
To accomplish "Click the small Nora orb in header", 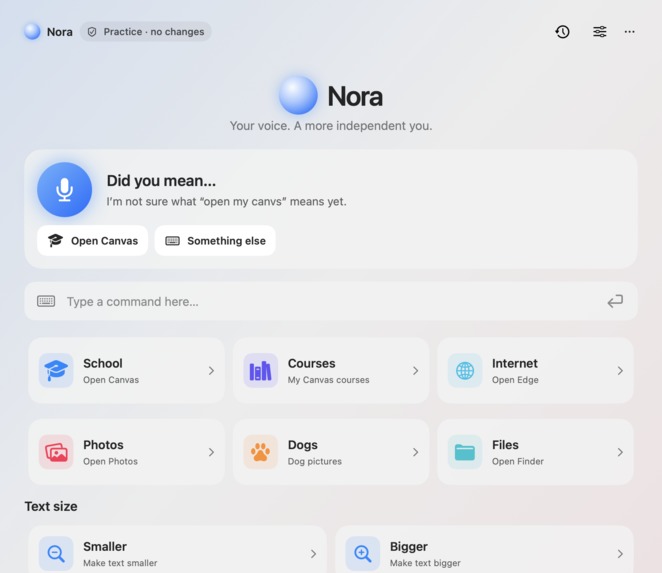I will click(x=32, y=32).
